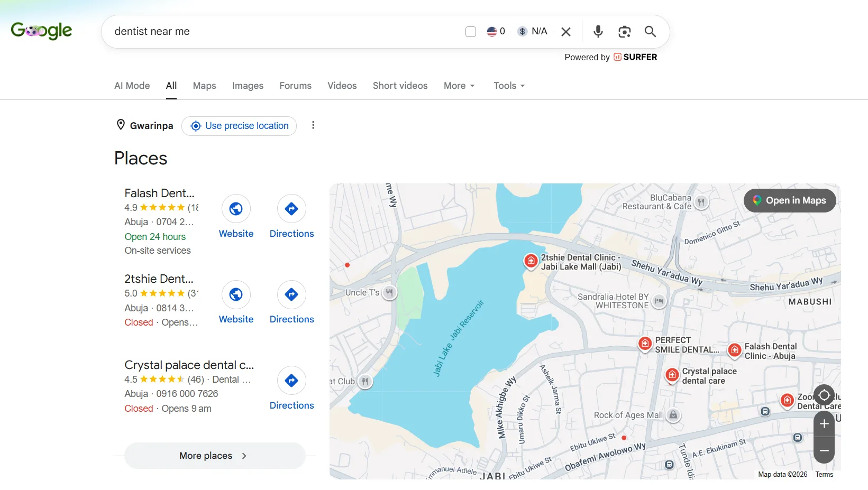Start voice search with the microphone icon
The width and height of the screenshot is (868, 490).
tap(598, 32)
